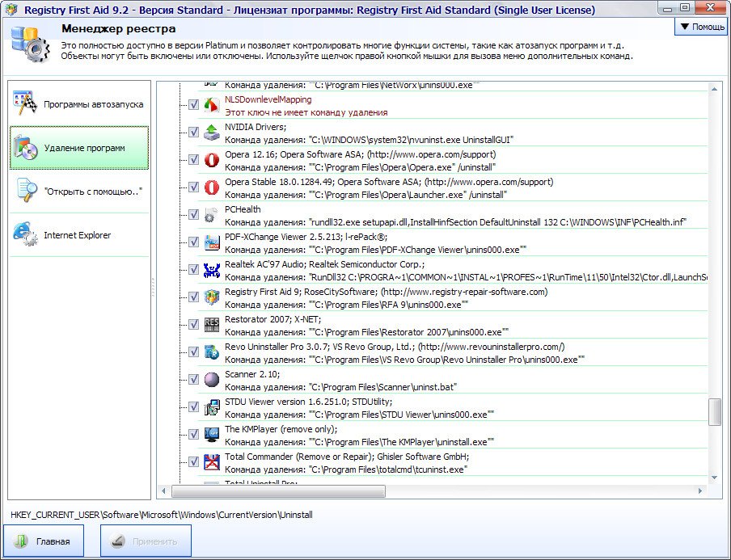This screenshot has height=560, width=731.
Task: Disable the PDF-XChange Viewer checkbox
Action: (193, 242)
